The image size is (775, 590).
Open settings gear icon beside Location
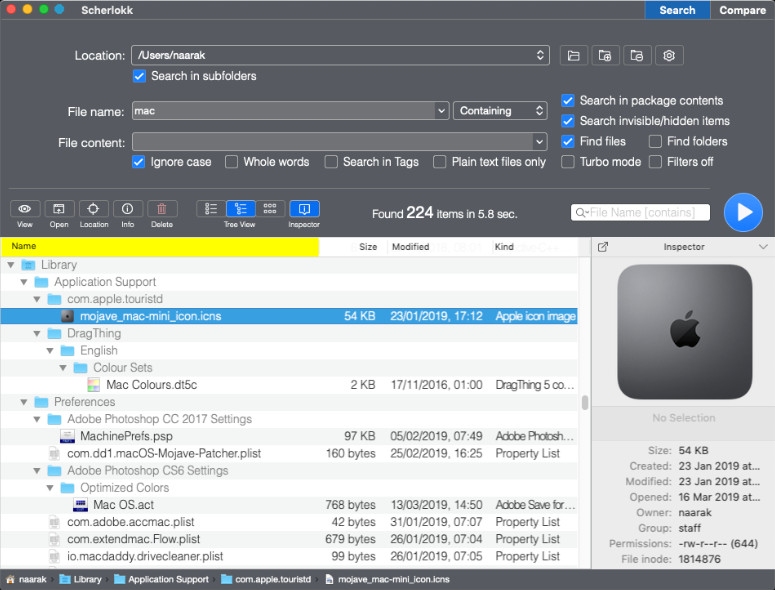click(x=669, y=55)
